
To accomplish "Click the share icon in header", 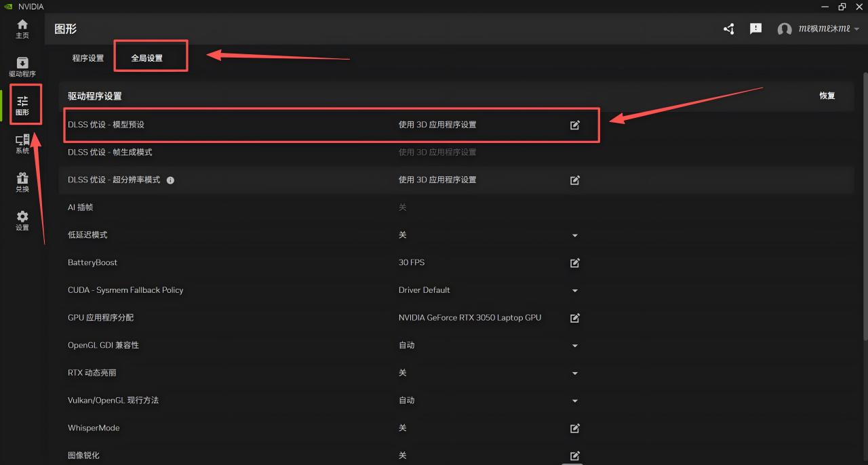I will pos(729,29).
